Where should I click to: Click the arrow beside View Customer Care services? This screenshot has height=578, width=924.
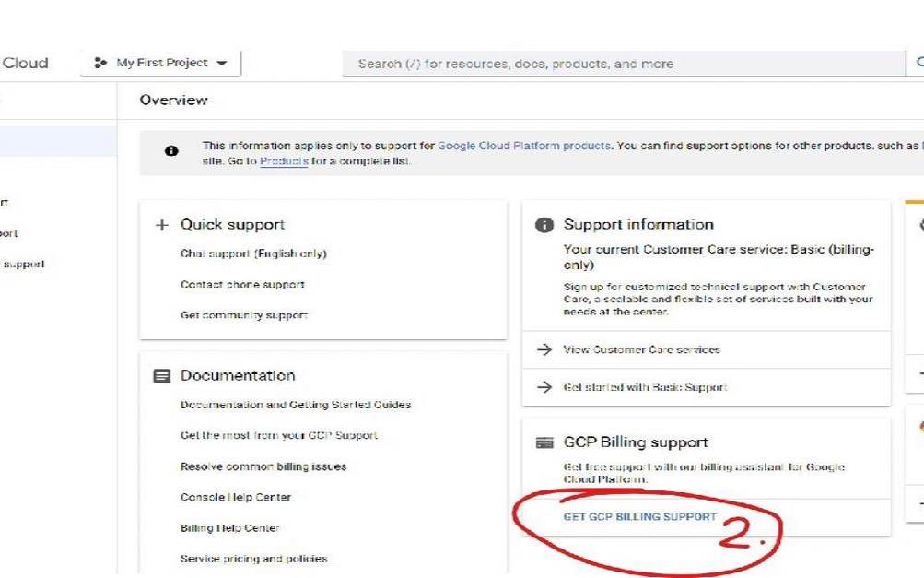tap(544, 349)
